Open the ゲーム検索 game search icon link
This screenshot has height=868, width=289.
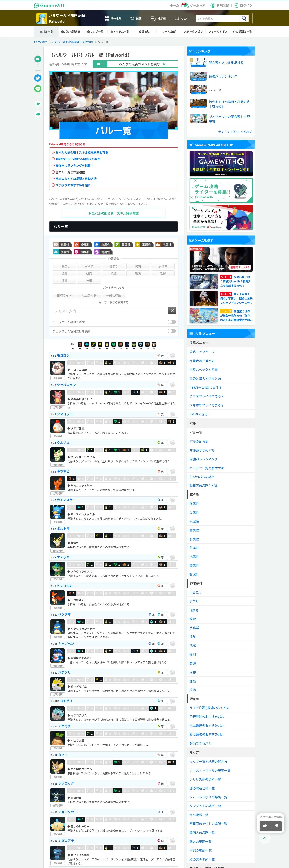[194, 5]
